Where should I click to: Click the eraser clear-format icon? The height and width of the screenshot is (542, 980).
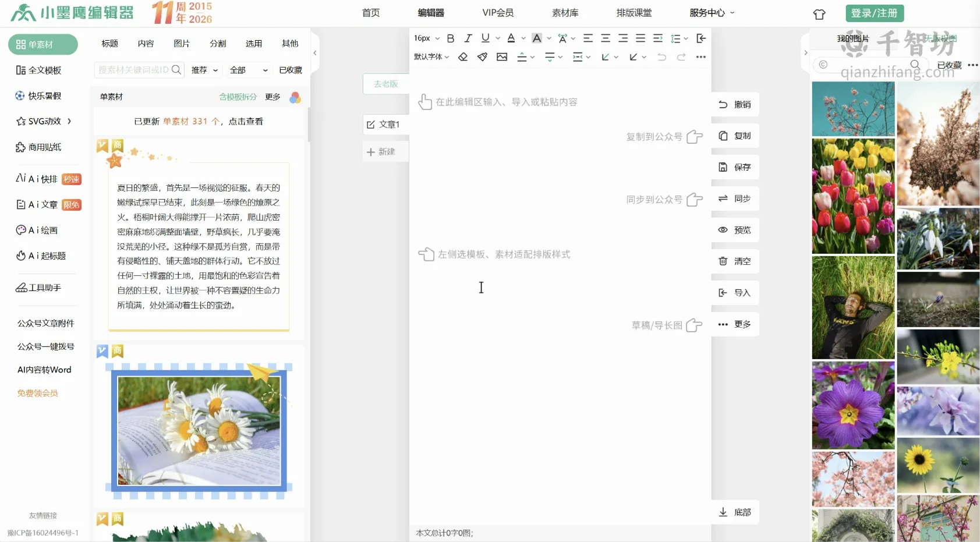click(463, 57)
